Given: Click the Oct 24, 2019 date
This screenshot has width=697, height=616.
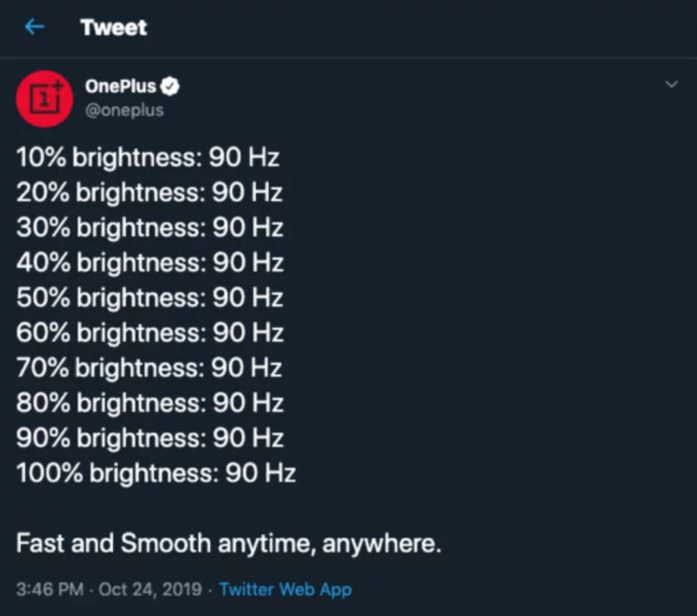Looking at the screenshot, I should click(x=149, y=589).
